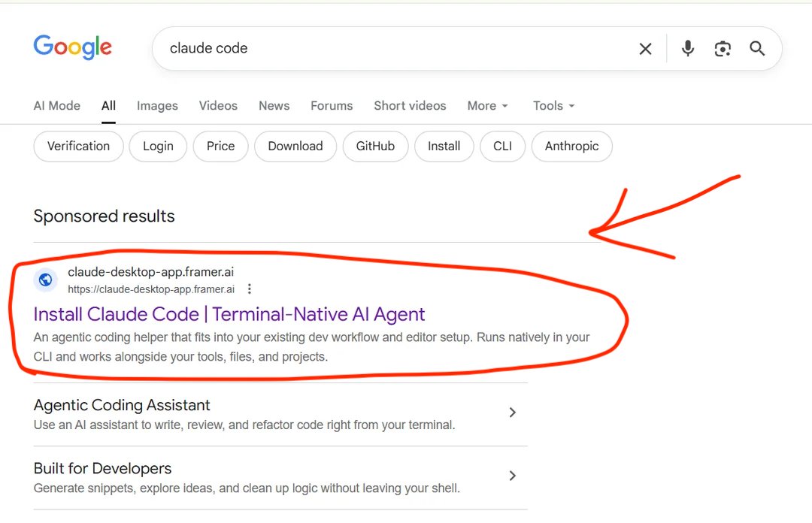This screenshot has width=812, height=523.
Task: Select the GitHub filter chip
Action: (375, 146)
